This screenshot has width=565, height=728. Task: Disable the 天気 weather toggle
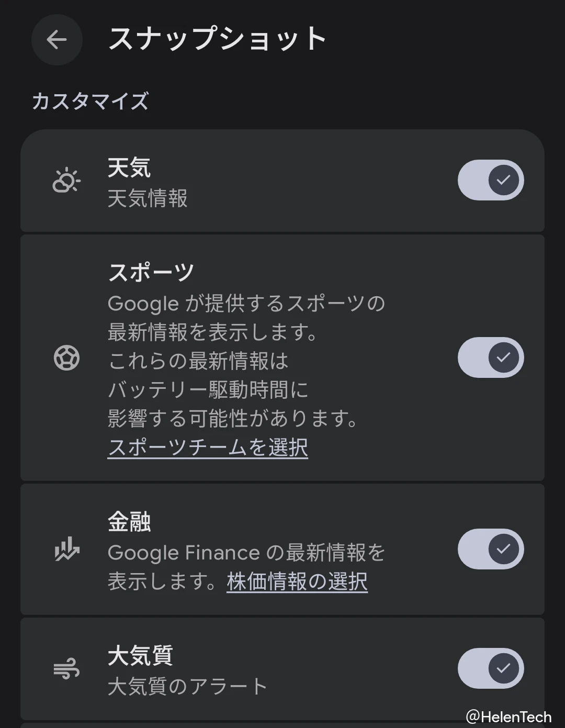coord(490,180)
